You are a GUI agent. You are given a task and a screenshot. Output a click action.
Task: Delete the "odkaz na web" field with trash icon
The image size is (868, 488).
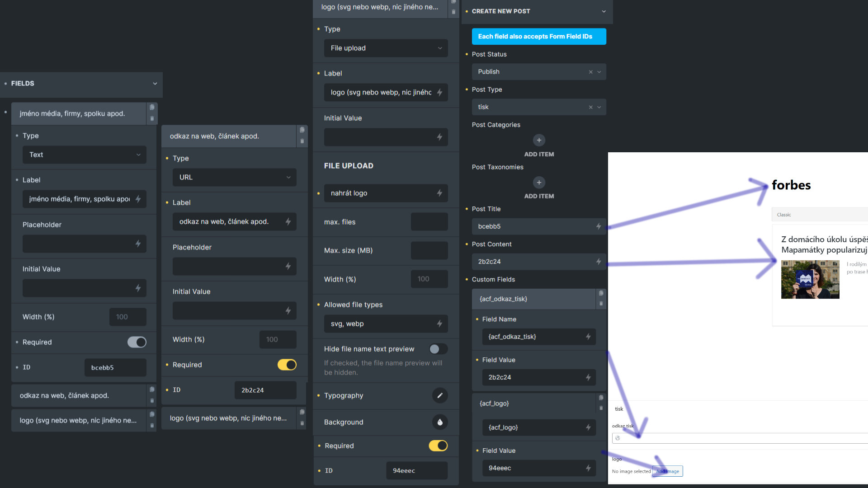[302, 141]
